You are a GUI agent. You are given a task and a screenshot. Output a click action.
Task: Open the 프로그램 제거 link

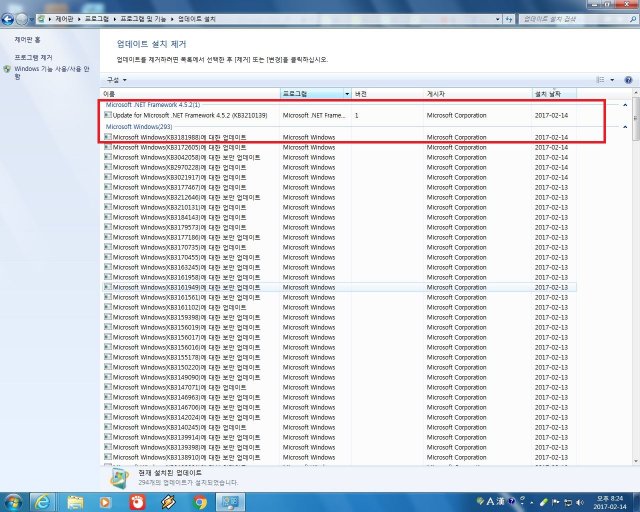pyautogui.click(x=33, y=58)
